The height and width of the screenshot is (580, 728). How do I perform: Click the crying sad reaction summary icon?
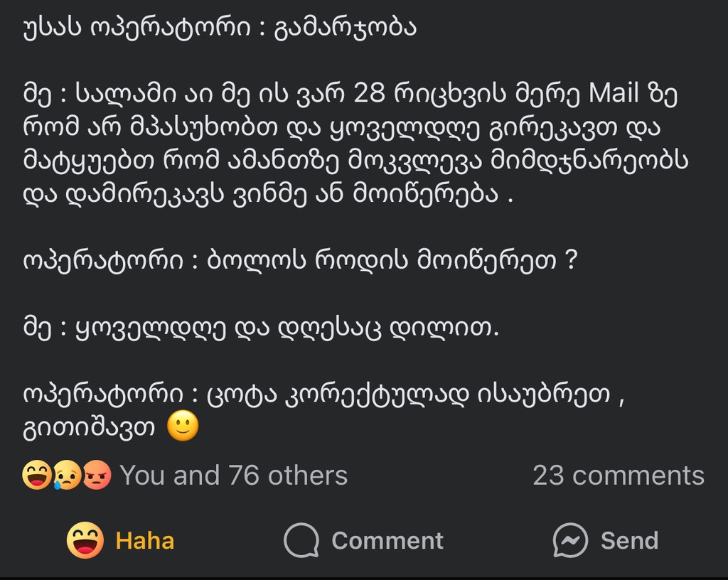click(67, 476)
